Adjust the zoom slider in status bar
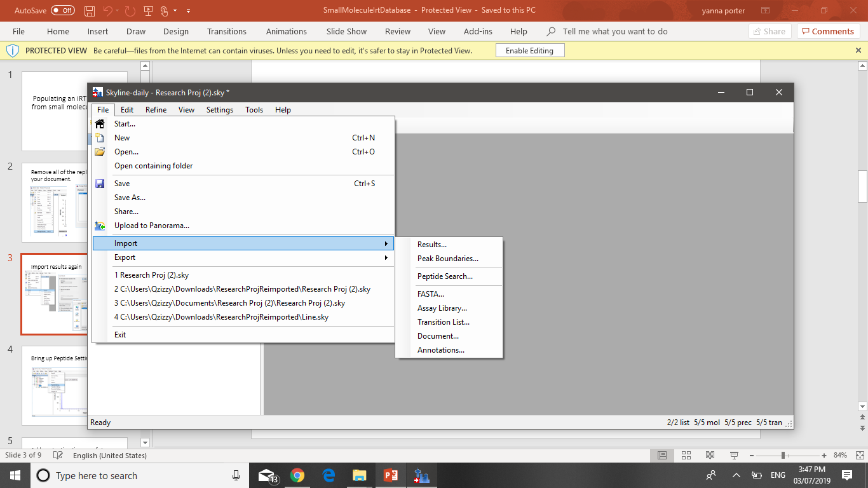 point(783,456)
